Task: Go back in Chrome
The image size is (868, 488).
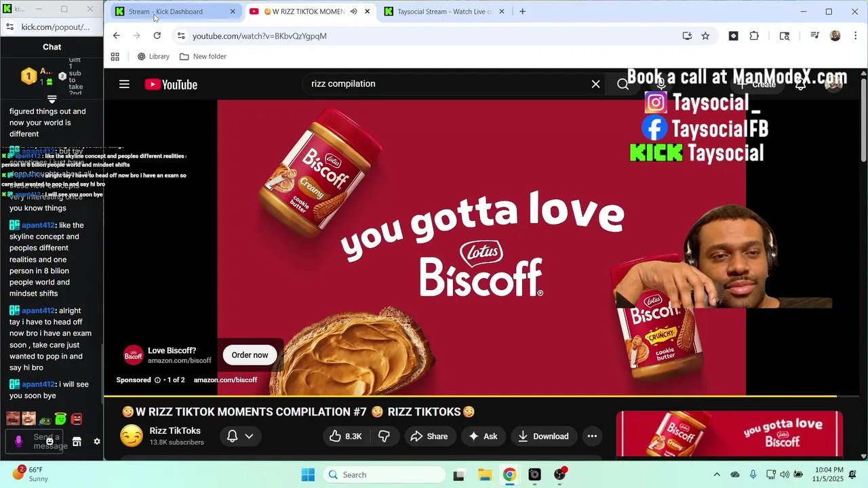Action: click(x=117, y=36)
